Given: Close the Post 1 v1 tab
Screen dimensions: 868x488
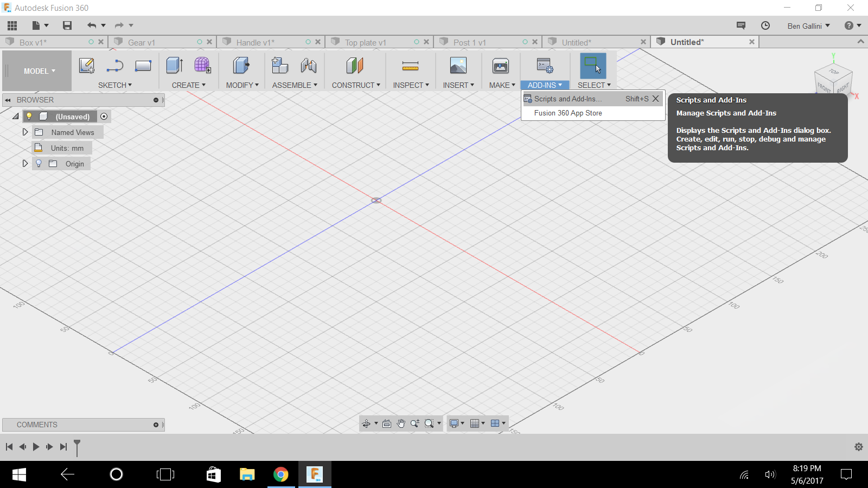Looking at the screenshot, I should click(535, 42).
